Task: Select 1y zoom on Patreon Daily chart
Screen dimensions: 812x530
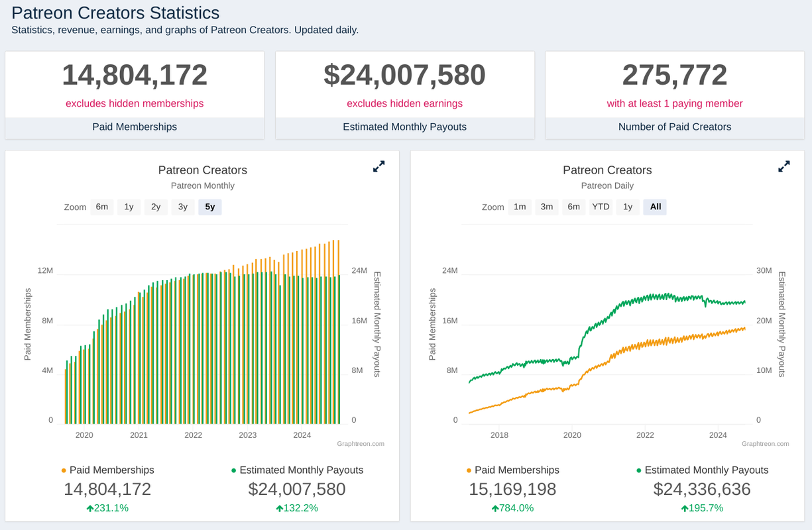Action: point(628,207)
